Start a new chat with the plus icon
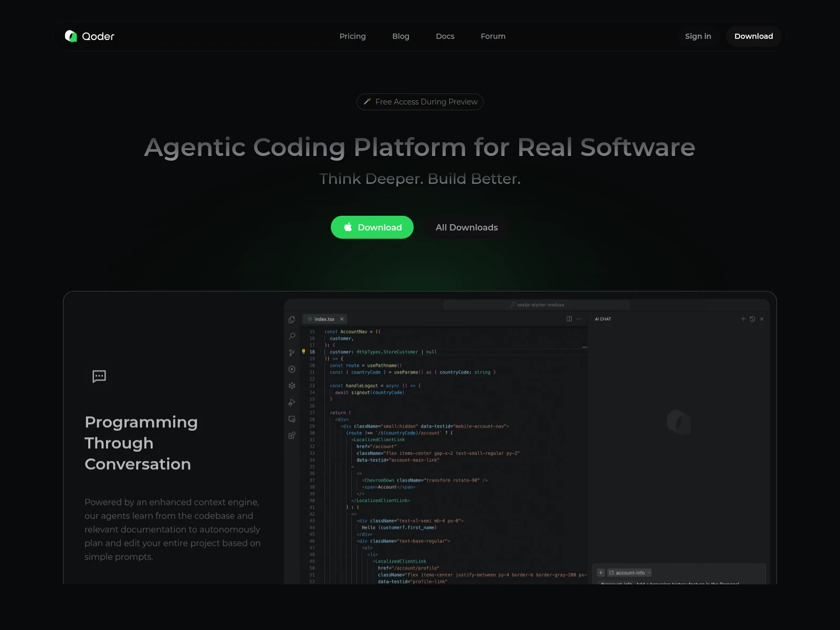840x630 pixels. click(743, 319)
